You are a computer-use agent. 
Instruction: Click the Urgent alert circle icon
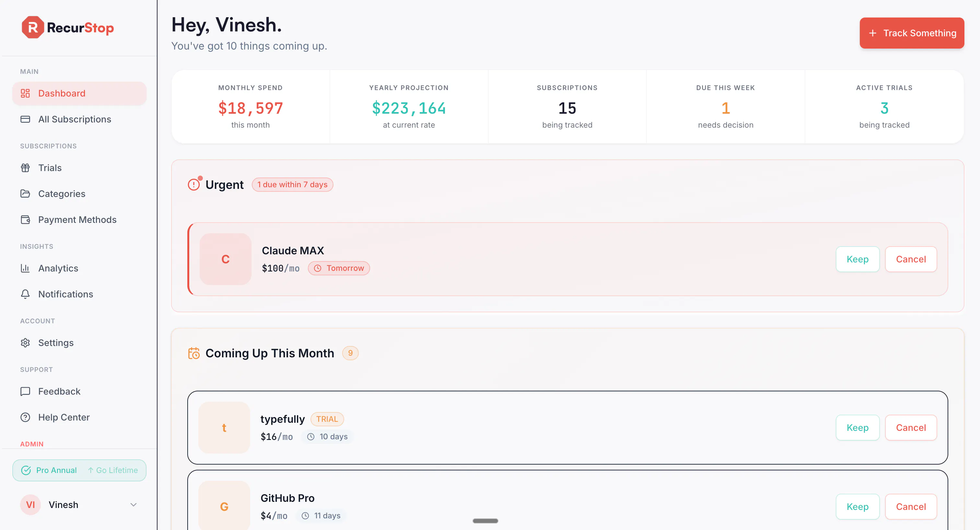[194, 184]
